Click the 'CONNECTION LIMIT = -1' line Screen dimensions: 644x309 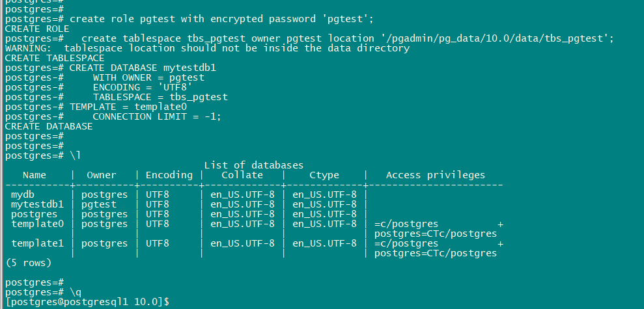[157, 116]
